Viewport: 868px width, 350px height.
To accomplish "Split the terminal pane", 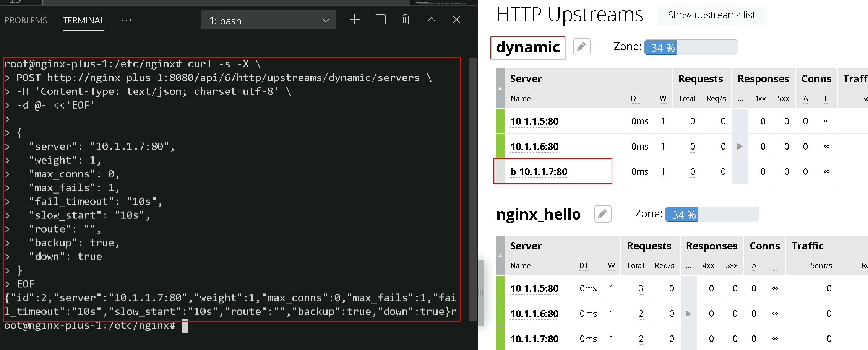I will pos(381,20).
